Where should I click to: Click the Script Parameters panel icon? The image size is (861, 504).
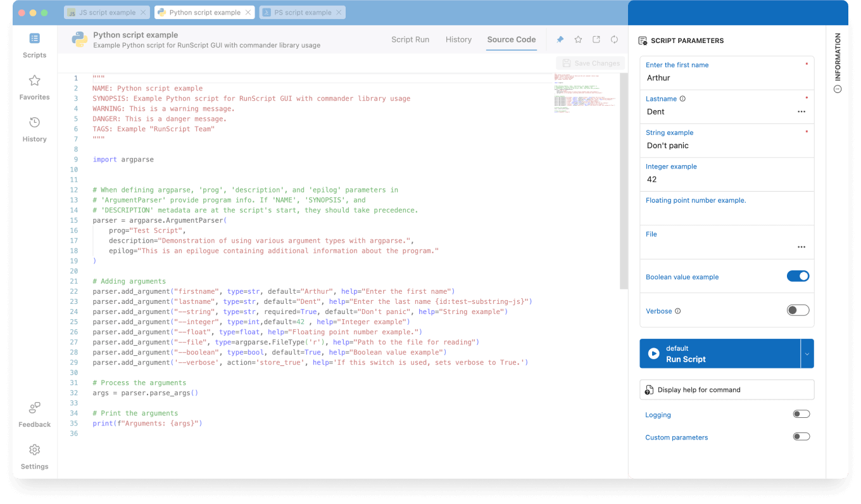[x=643, y=41]
